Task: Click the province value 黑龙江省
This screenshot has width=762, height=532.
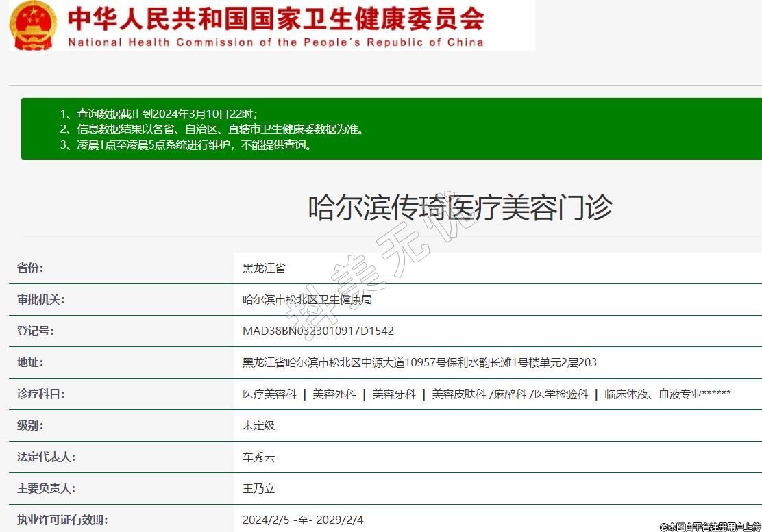Action: [264, 268]
